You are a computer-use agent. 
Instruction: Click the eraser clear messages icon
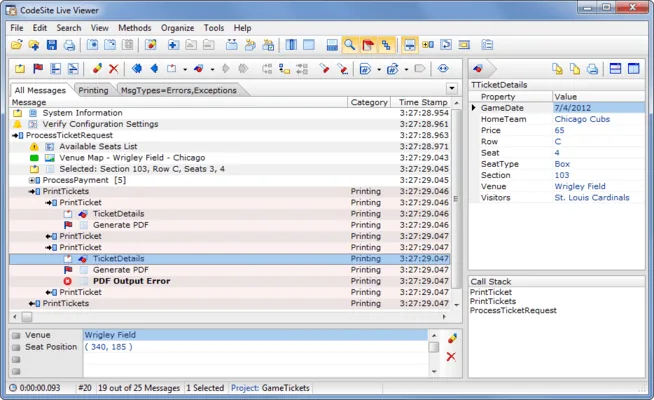97,69
